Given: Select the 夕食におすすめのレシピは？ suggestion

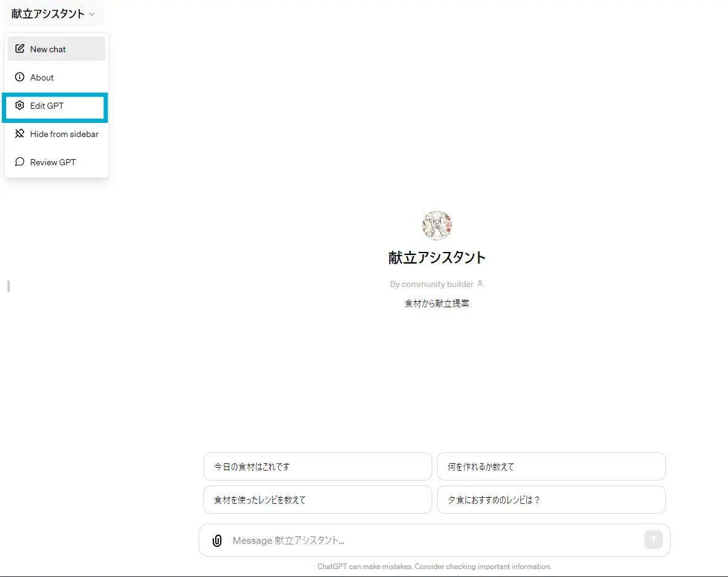Looking at the screenshot, I should click(551, 500).
